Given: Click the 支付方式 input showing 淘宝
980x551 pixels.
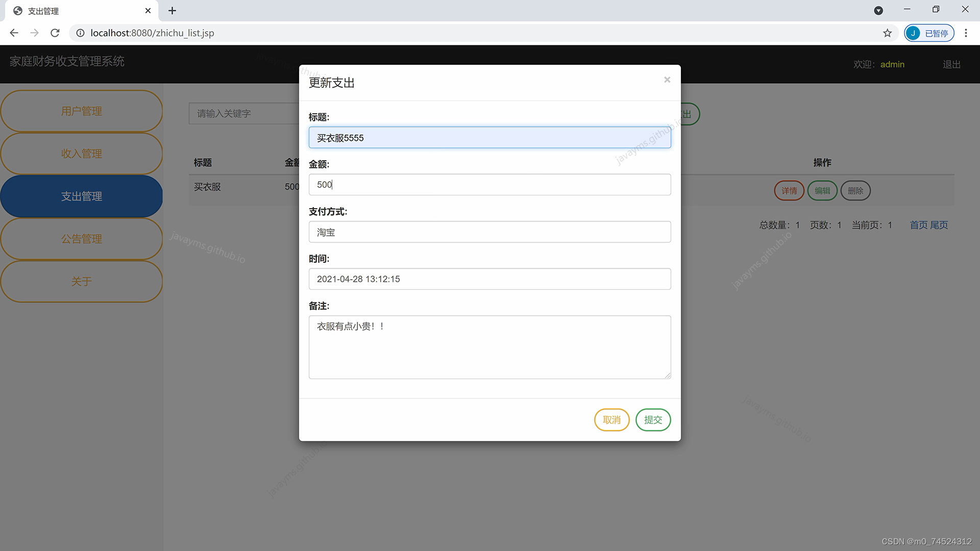Looking at the screenshot, I should coord(489,232).
